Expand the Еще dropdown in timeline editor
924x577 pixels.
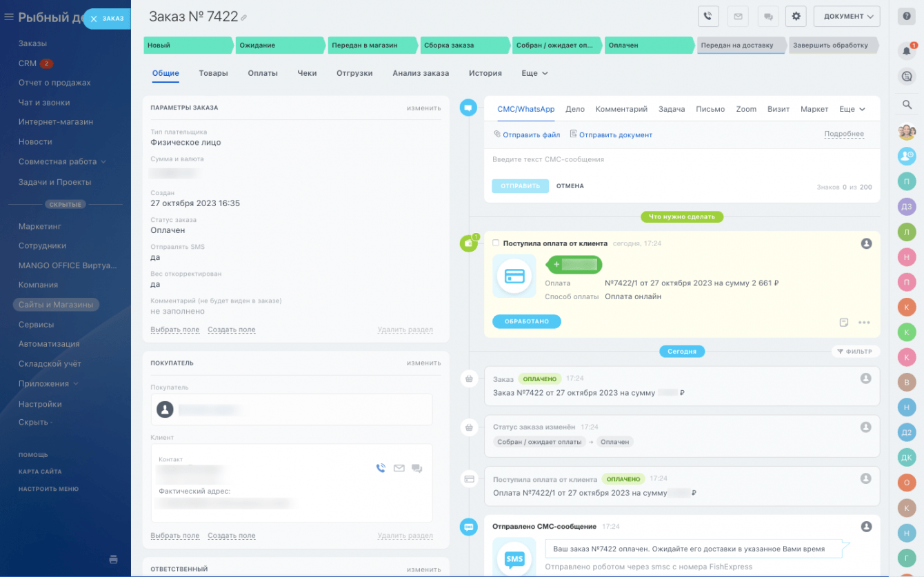click(852, 109)
